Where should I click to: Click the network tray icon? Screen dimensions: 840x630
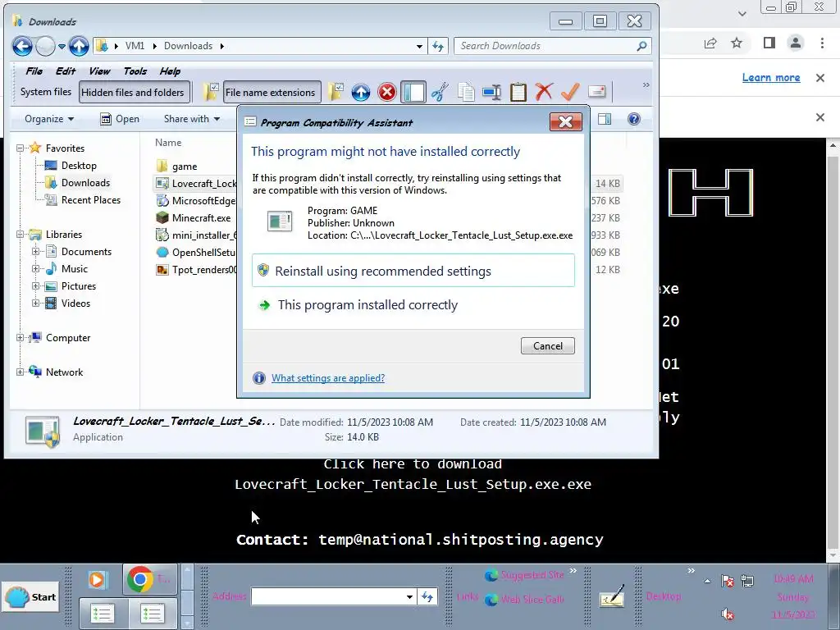coord(747,581)
